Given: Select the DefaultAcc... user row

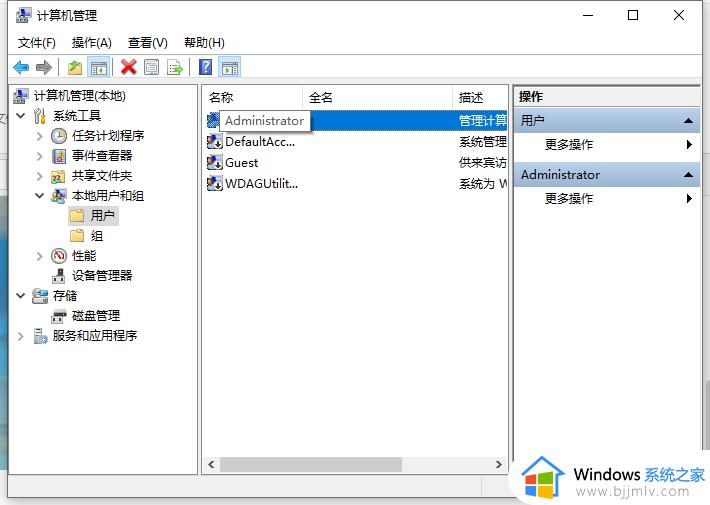Looking at the screenshot, I should point(356,142).
